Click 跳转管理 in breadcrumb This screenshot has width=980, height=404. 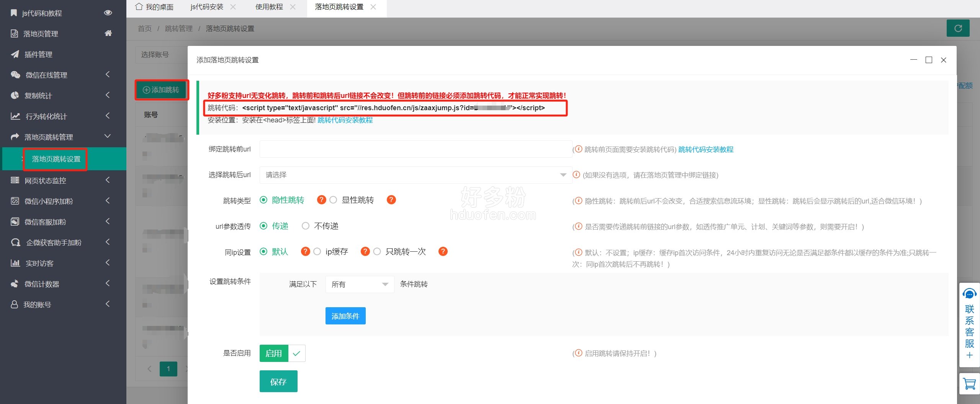(x=179, y=29)
